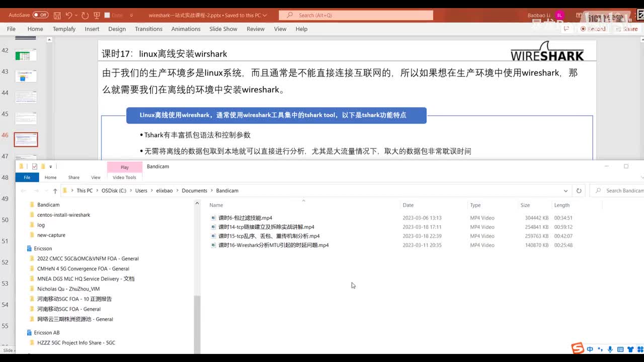
Task: Open the Animations tab
Action: click(x=186, y=29)
